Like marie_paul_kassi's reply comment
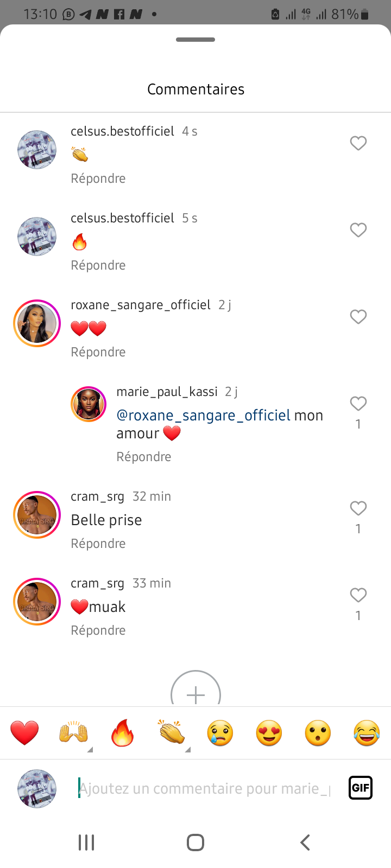 (358, 404)
